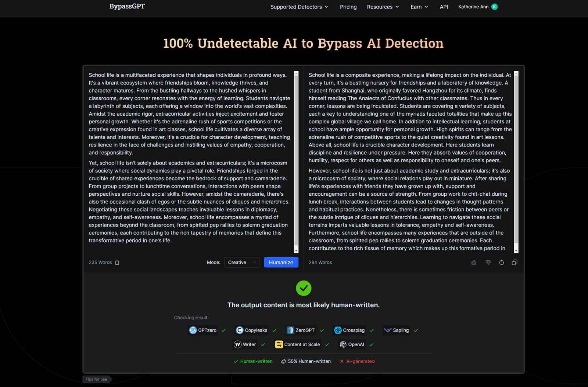Copy the humanized output text
Image resolution: width=588 pixels, height=387 pixels.
tap(514, 262)
